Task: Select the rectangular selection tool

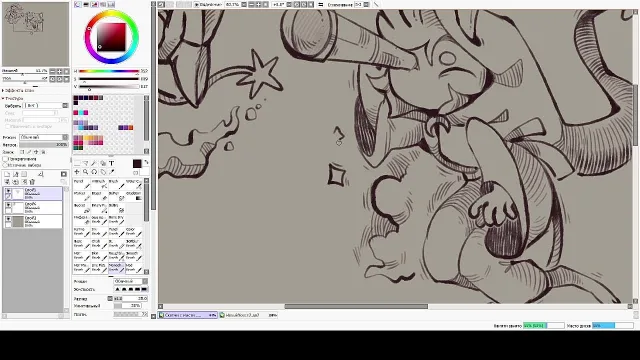Action: point(77,163)
